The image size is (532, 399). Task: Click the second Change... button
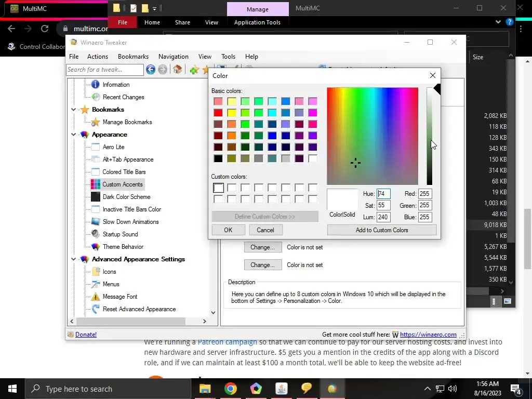pyautogui.click(x=262, y=265)
